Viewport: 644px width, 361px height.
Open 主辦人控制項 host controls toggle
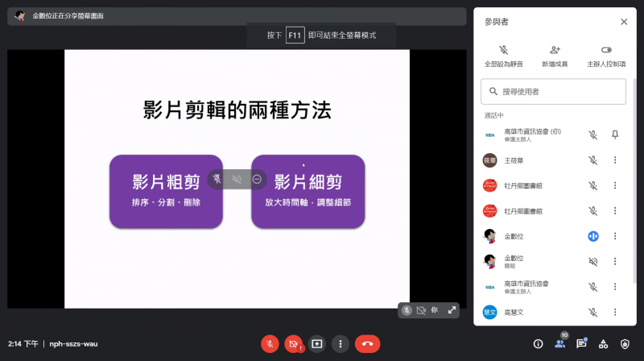click(606, 56)
